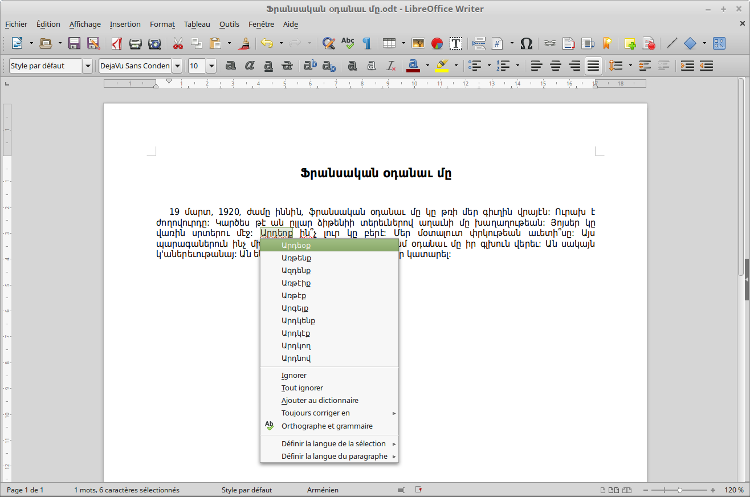Open the Outils menu

[229, 24]
